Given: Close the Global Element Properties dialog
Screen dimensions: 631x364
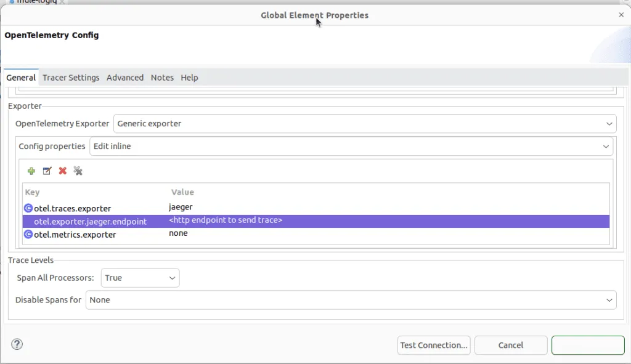Looking at the screenshot, I should [621, 15].
